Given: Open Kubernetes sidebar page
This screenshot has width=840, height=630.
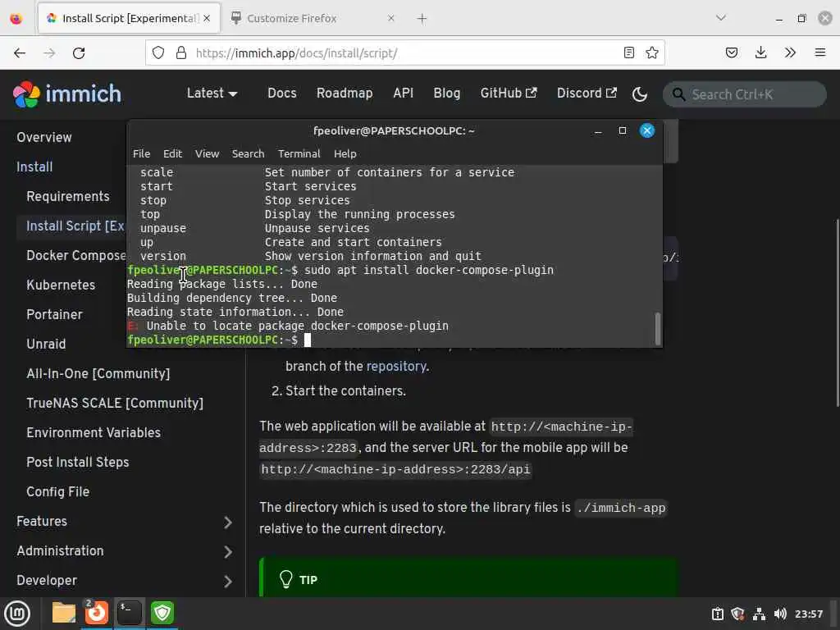Looking at the screenshot, I should click(x=61, y=285).
